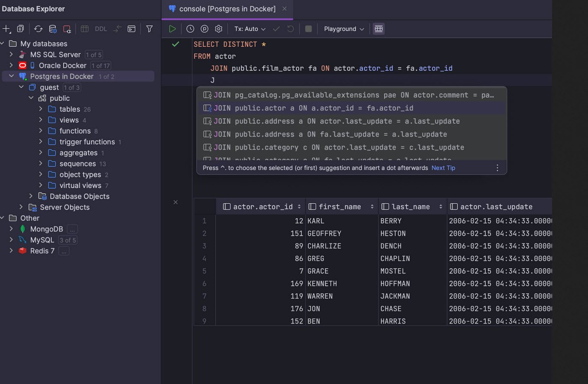588x384 pixels.
Task: Collapse the public schema node
Action: coord(31,98)
